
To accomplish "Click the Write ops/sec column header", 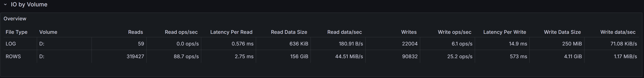I will point(454,32).
